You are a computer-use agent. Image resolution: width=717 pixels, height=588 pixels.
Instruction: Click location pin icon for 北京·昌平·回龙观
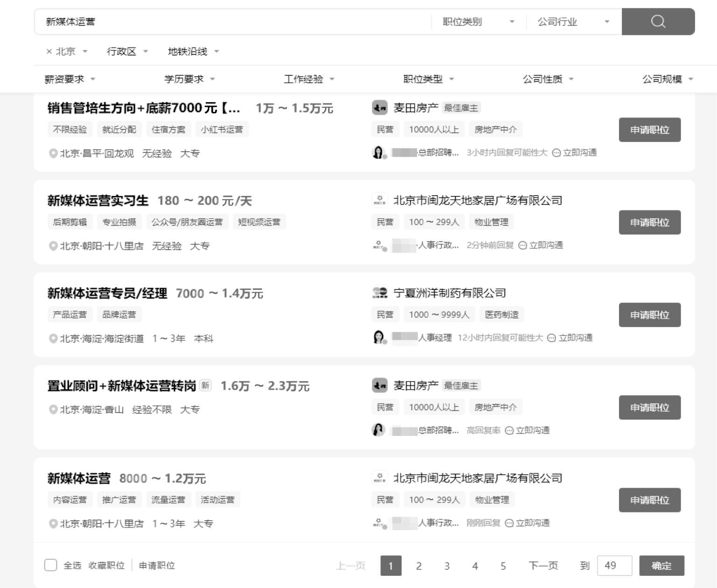click(x=53, y=154)
